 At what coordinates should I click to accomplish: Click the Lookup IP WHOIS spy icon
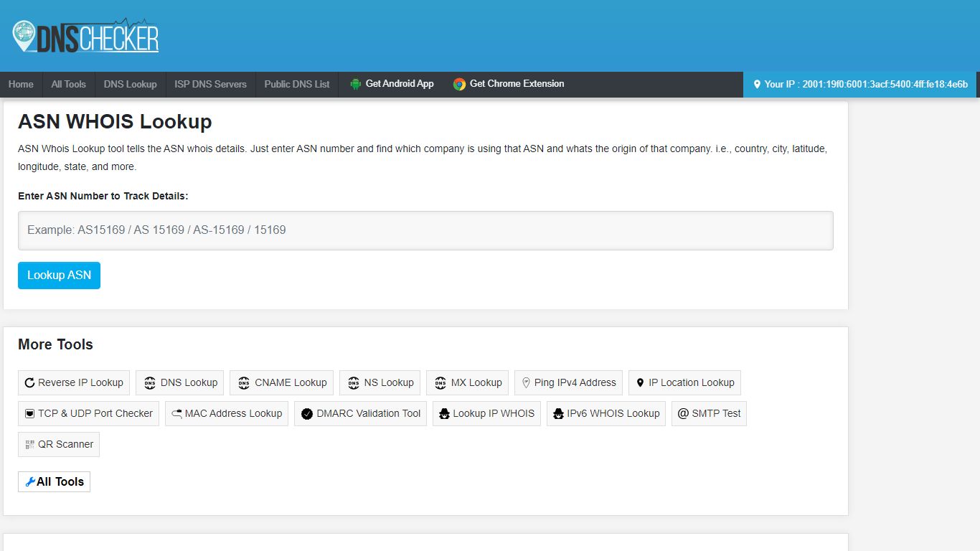pyautogui.click(x=444, y=414)
